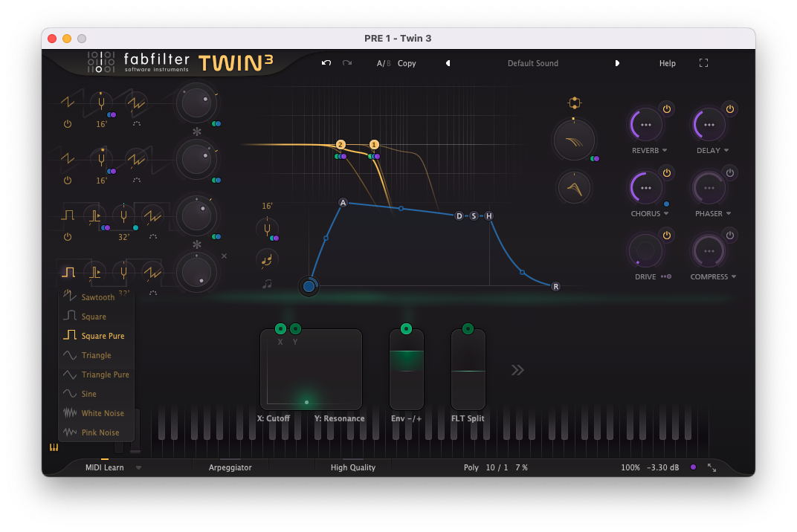Click the redo arrow icon

pos(346,63)
